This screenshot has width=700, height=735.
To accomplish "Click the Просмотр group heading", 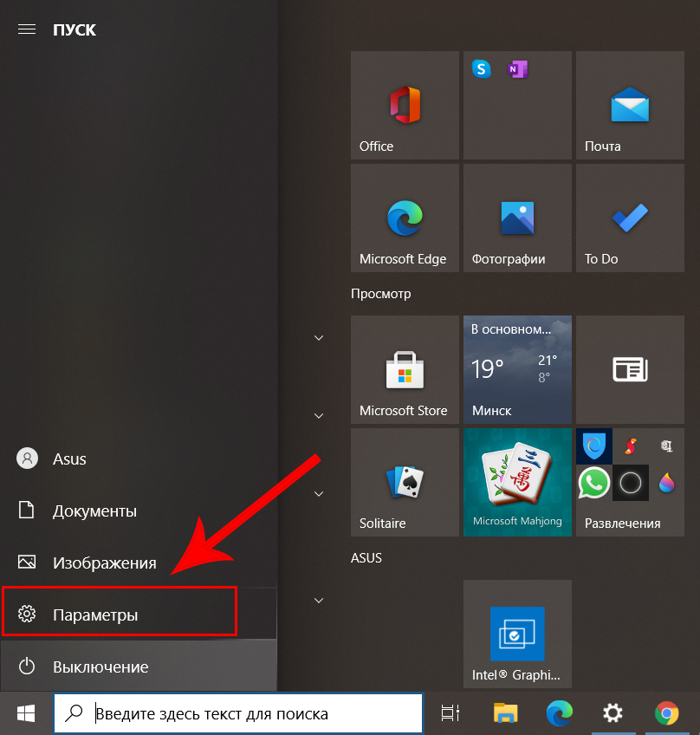I will pos(381,294).
